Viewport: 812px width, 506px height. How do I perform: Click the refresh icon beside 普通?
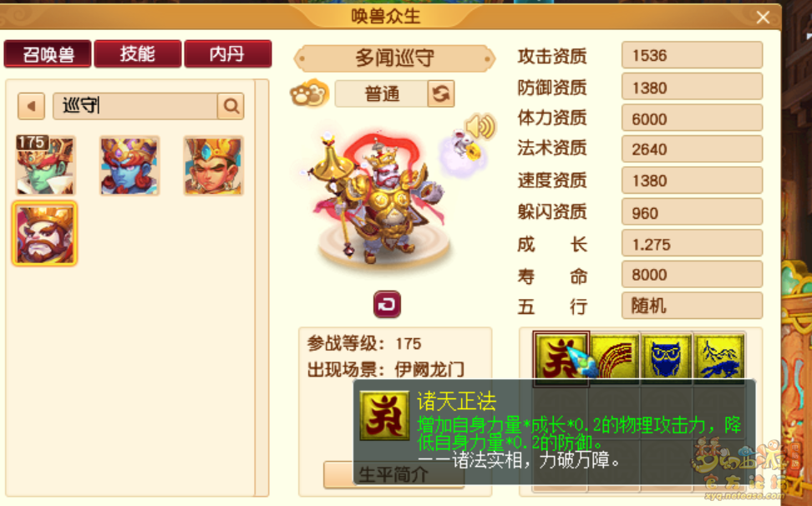click(x=441, y=94)
